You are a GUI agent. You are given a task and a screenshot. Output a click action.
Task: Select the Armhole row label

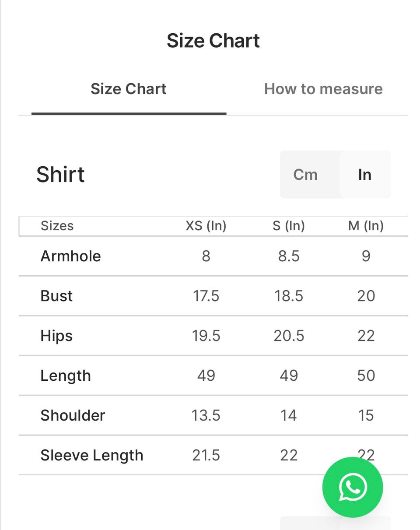click(70, 256)
